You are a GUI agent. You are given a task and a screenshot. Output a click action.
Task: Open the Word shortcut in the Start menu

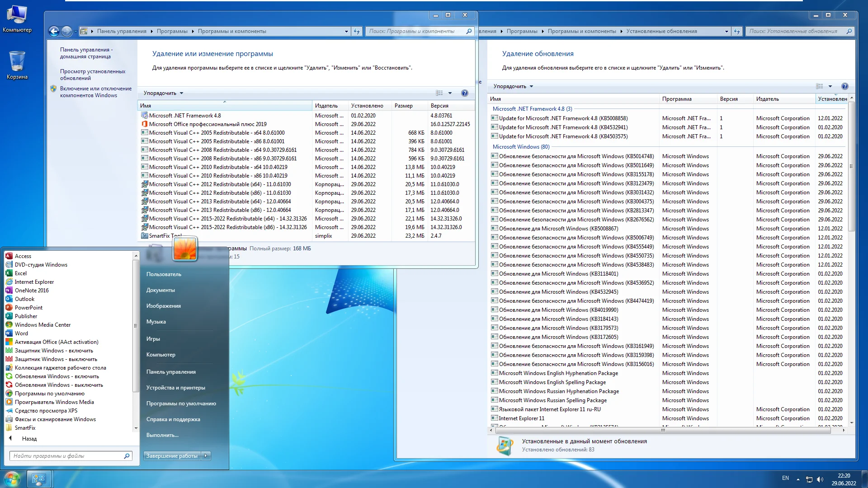click(21, 333)
